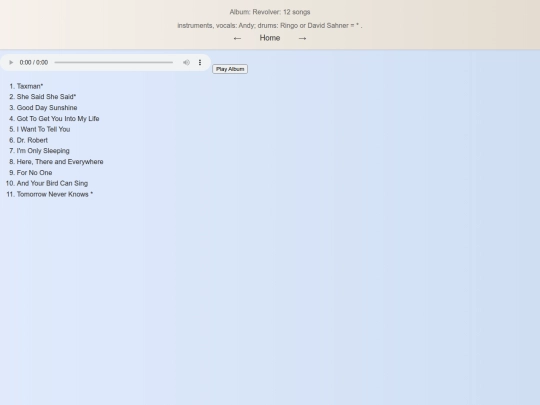Select song Taxman*

[x=30, y=86]
